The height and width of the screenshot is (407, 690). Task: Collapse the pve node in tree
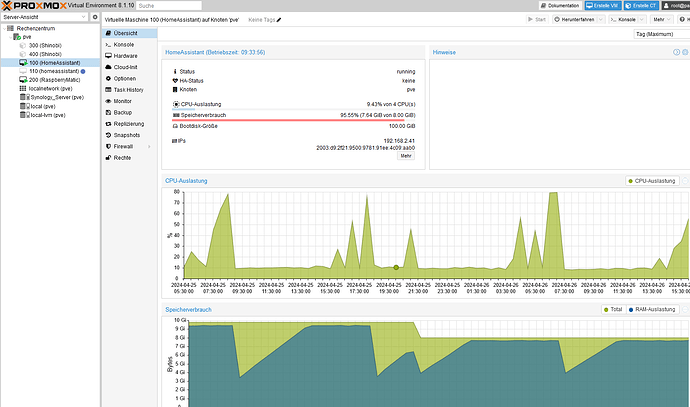(11, 37)
